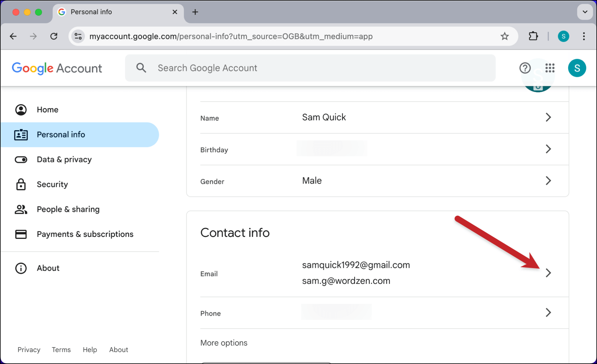Click the address bar URL

(231, 36)
